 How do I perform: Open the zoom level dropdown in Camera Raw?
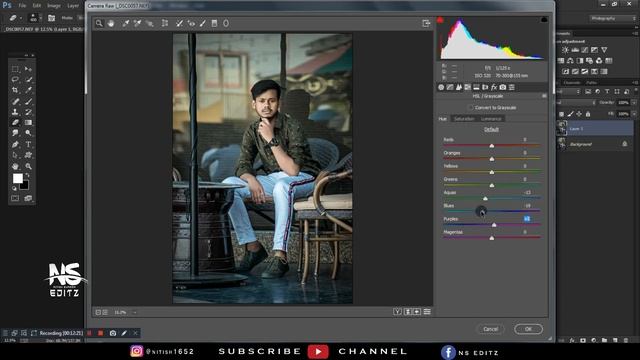[135, 312]
